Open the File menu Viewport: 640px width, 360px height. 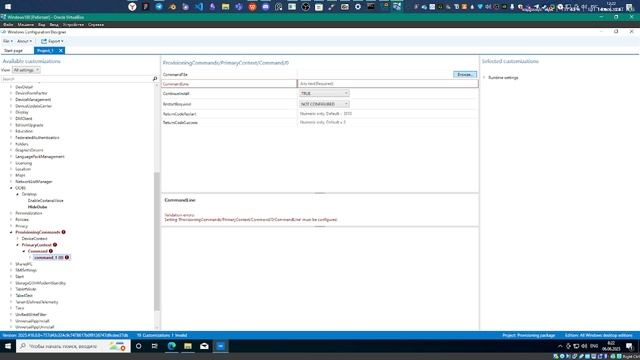[x=7, y=41]
